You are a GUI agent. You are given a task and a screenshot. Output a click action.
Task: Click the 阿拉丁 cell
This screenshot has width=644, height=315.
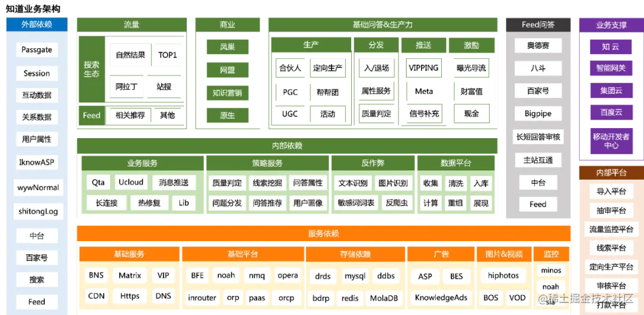(x=126, y=86)
